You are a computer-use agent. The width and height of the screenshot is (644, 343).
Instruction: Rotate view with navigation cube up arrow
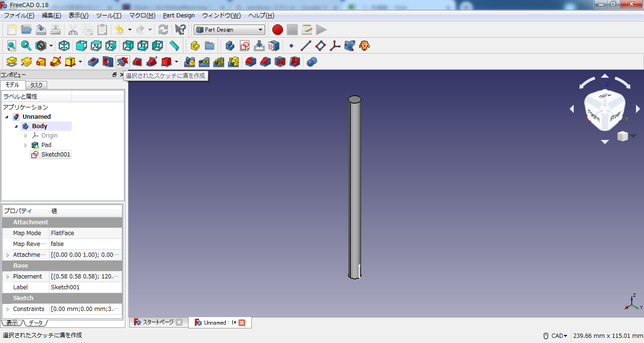[605, 76]
